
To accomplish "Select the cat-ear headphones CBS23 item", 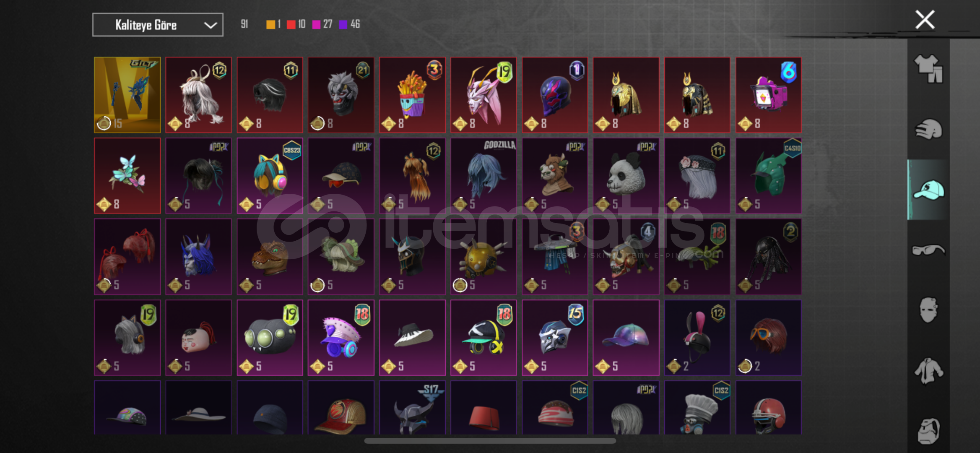I will [270, 176].
